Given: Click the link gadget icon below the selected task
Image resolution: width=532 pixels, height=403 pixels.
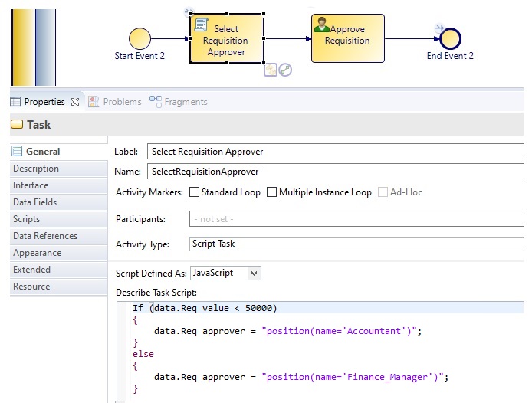Looking at the screenshot, I should point(285,70).
